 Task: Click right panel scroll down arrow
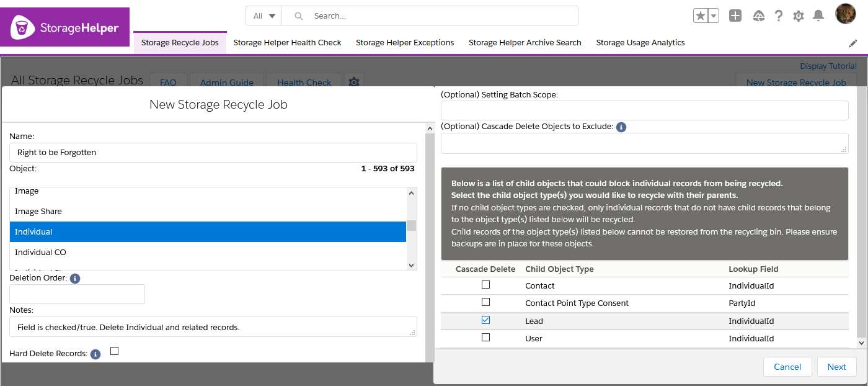[x=861, y=343]
